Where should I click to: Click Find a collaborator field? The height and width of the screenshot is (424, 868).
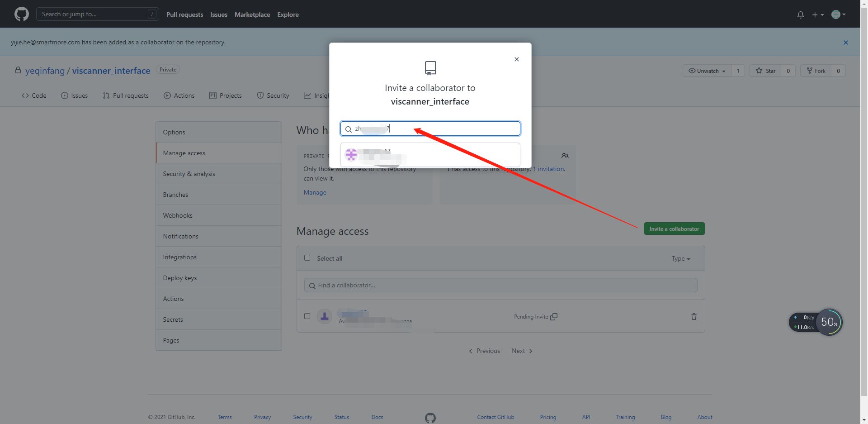pos(500,285)
